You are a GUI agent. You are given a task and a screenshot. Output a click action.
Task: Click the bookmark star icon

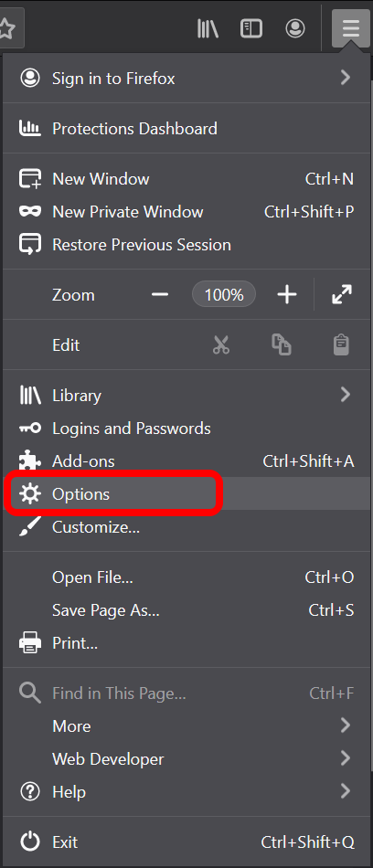click(6, 27)
